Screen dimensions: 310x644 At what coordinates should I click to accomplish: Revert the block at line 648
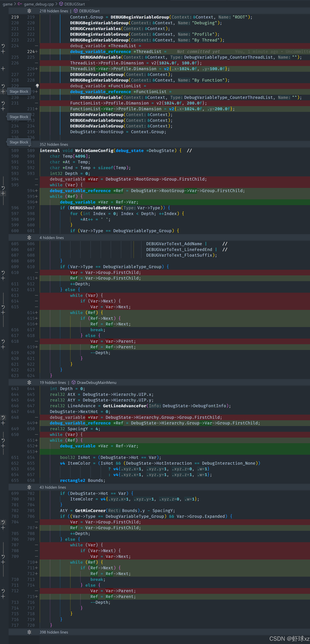[x=3, y=417]
